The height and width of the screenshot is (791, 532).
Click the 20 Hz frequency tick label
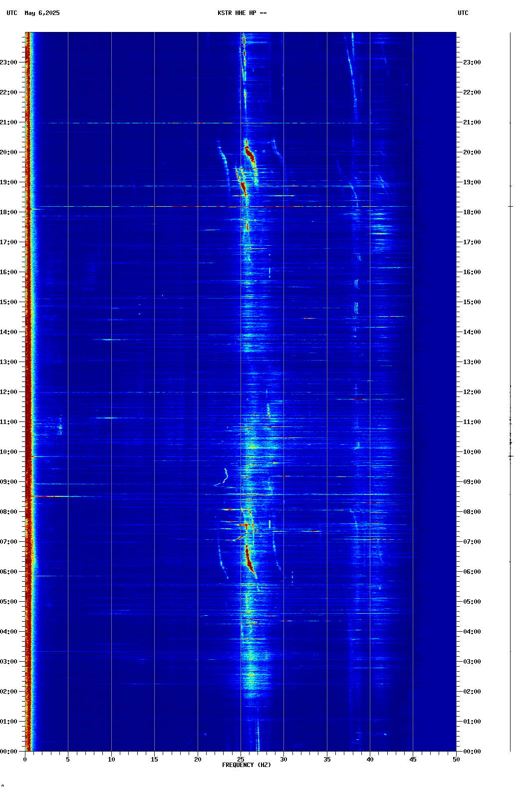[x=198, y=760]
